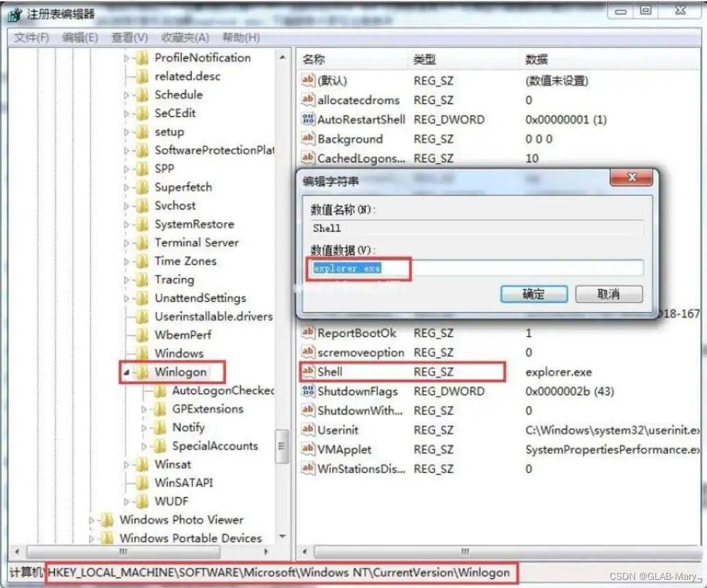Viewport: 707px width, 588px height.
Task: Collapse the Winlogon tree node
Action: [x=127, y=372]
